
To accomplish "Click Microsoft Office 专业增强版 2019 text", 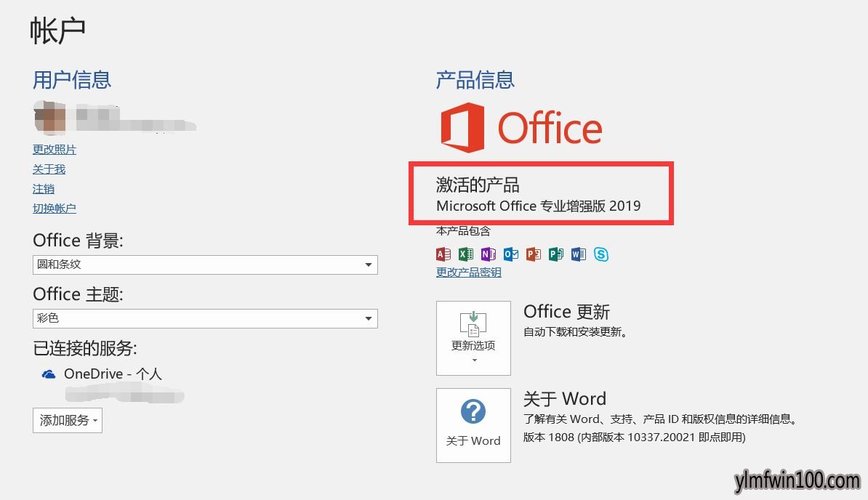I will pos(538,206).
